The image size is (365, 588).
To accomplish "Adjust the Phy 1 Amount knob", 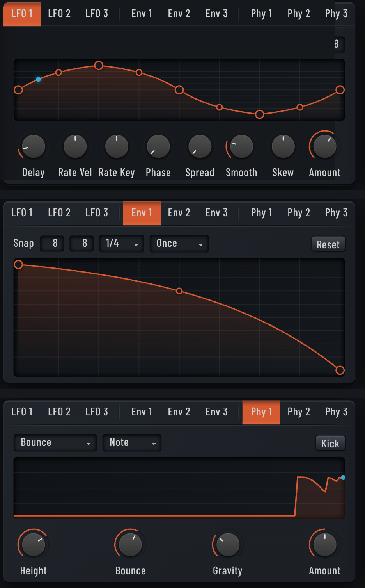I will [325, 545].
